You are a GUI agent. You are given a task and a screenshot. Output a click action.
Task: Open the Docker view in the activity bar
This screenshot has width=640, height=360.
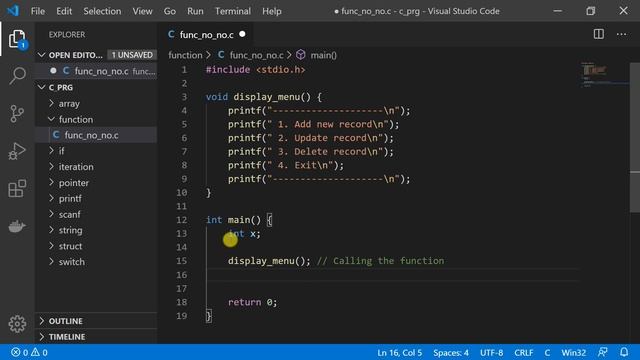[17, 226]
